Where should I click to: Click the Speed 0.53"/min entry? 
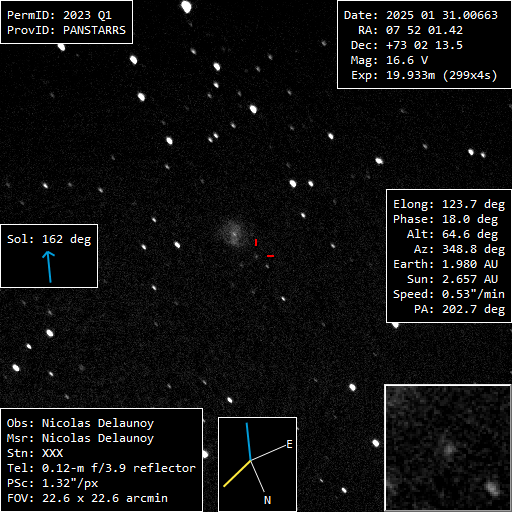[x=449, y=294]
